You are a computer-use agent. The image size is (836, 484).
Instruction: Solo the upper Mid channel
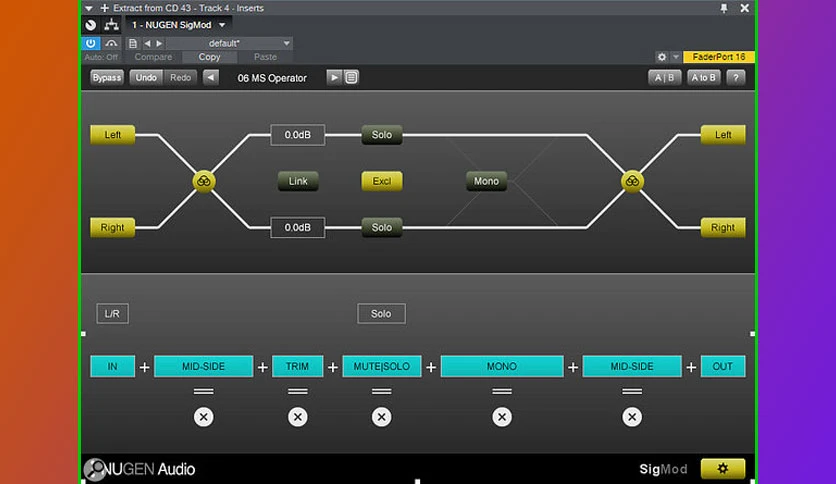[382, 135]
